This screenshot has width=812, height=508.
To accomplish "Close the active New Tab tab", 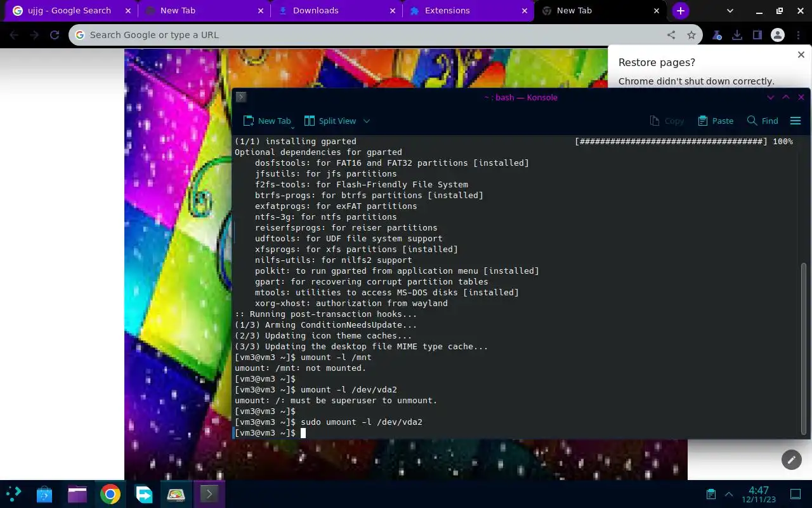I will pos(657,11).
